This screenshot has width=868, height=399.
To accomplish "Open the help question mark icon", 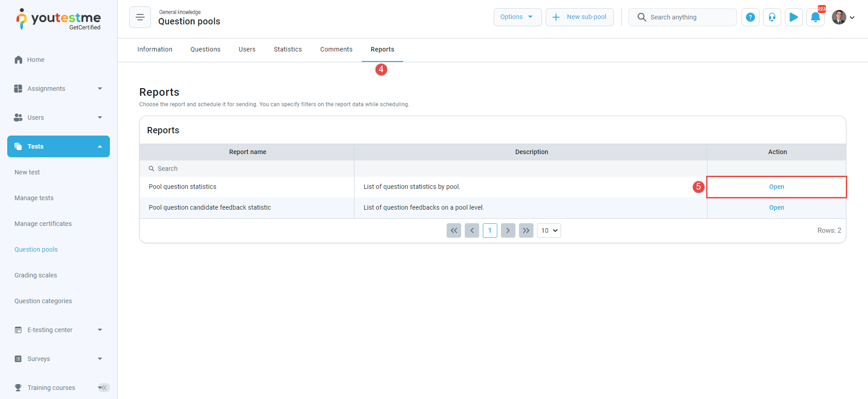I will point(750,17).
